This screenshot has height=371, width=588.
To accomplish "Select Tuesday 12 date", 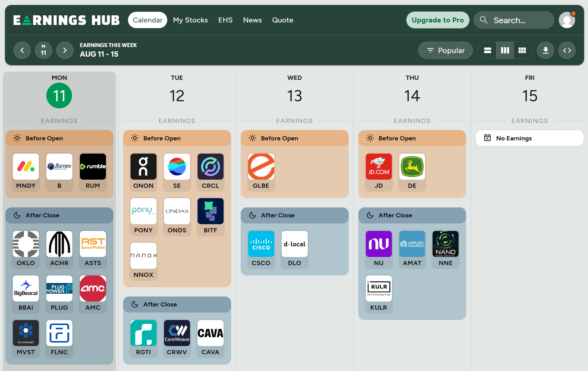I will (177, 96).
